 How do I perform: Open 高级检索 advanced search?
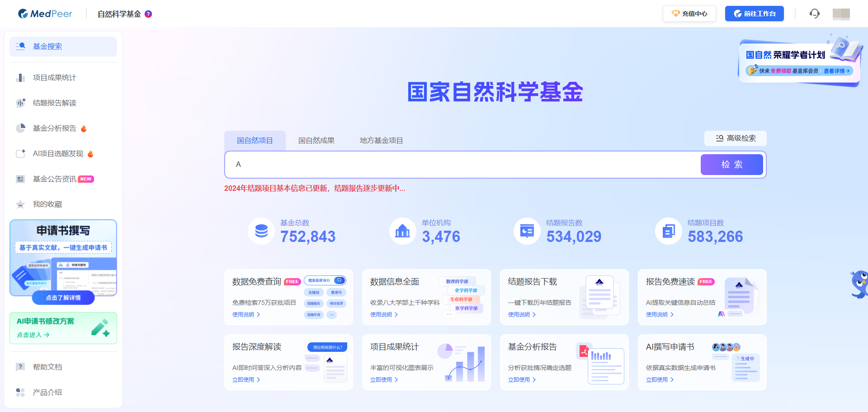click(736, 138)
